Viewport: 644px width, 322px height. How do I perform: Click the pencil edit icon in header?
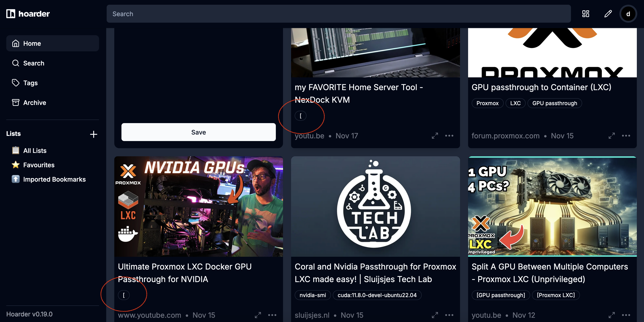pos(608,14)
